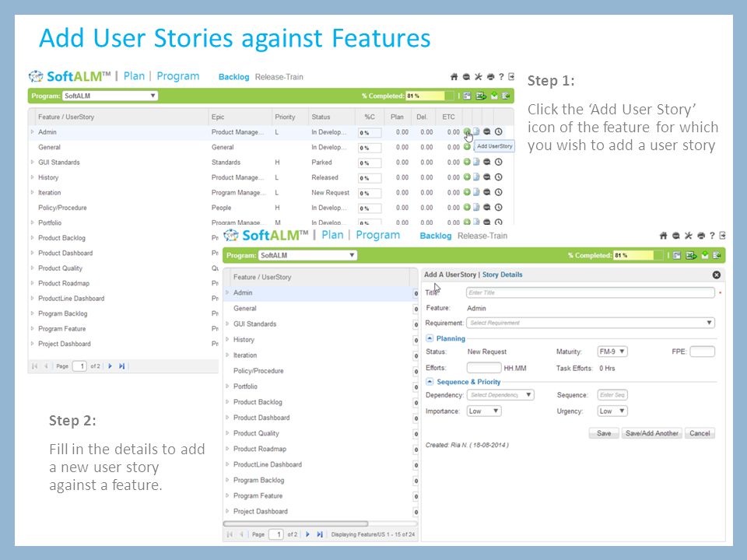Switch to Release-Train tab in the lower window
The width and height of the screenshot is (747, 560).
pyautogui.click(x=482, y=236)
